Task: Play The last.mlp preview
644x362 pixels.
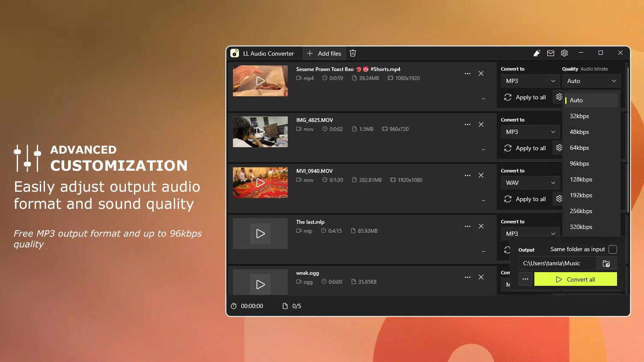Action: (x=260, y=234)
